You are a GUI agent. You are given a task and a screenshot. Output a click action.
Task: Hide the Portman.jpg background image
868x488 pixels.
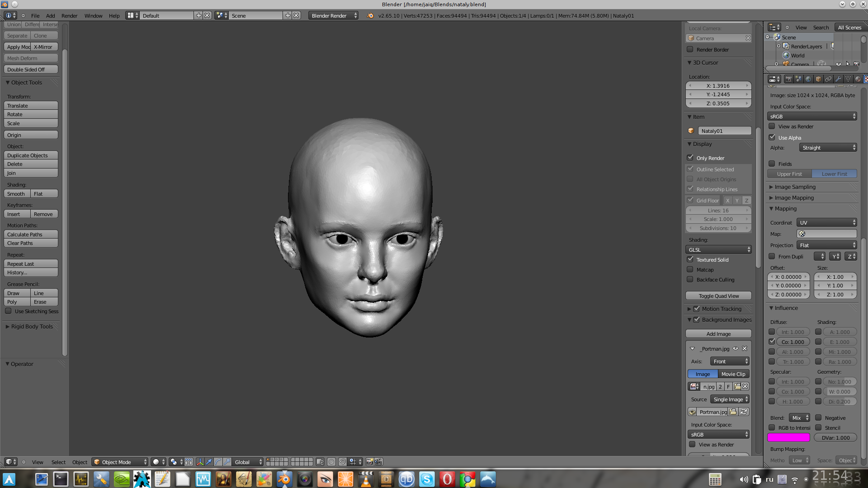(736, 348)
